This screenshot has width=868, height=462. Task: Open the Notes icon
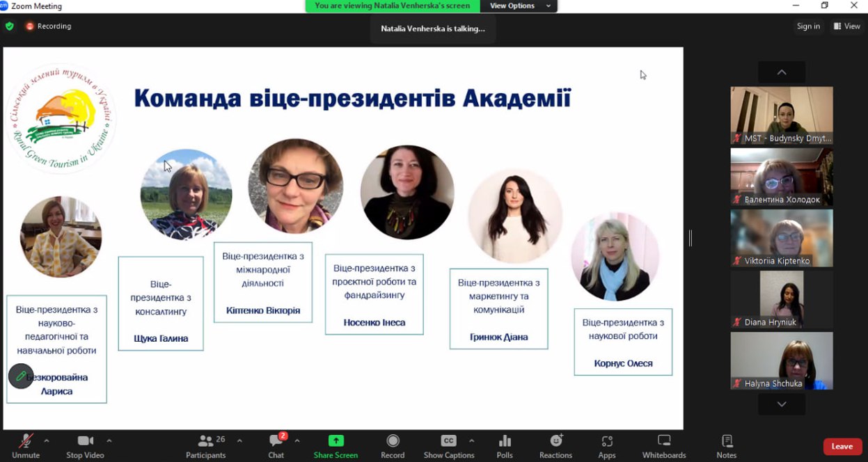[x=726, y=446]
